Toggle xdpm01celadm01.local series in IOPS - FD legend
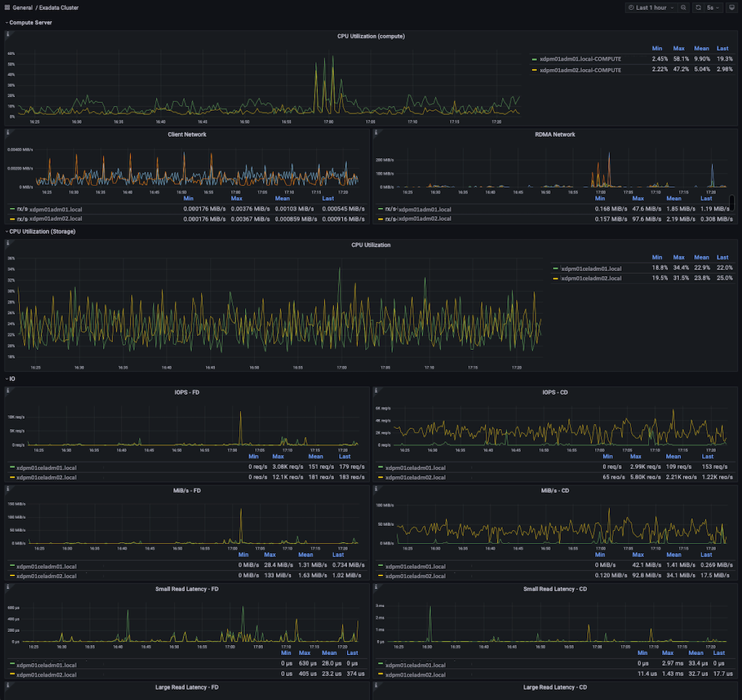 click(x=46, y=467)
